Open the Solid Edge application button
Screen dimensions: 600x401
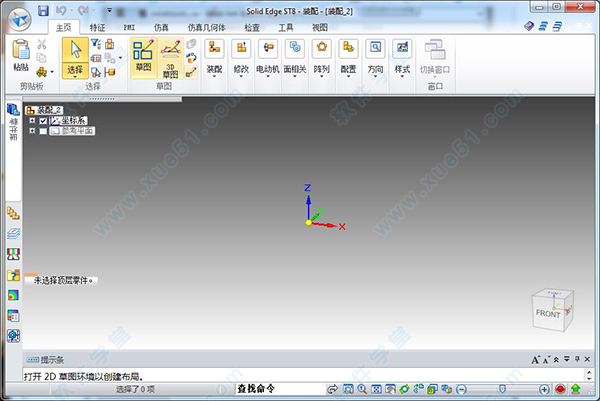[19, 19]
